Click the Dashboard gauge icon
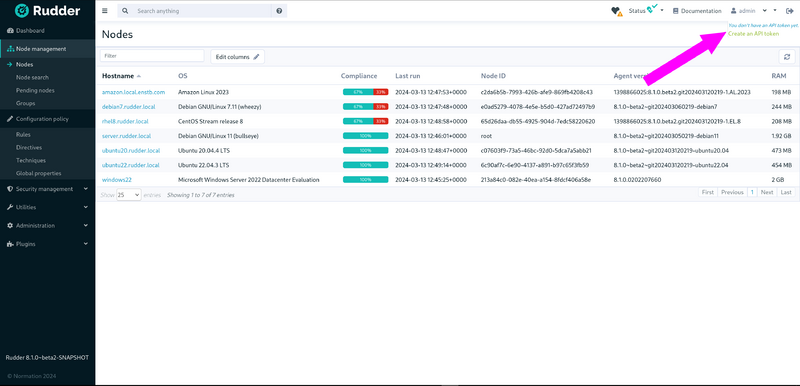Viewport: 800px width, 386px height. [10, 31]
